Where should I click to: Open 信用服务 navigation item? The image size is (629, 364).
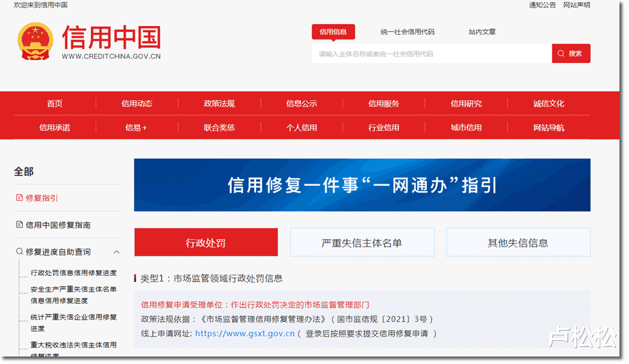[x=384, y=104]
